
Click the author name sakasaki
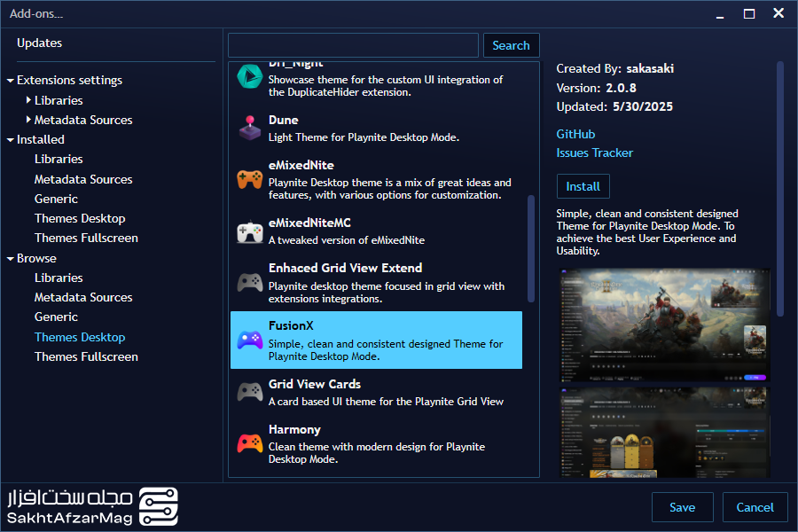(650, 69)
